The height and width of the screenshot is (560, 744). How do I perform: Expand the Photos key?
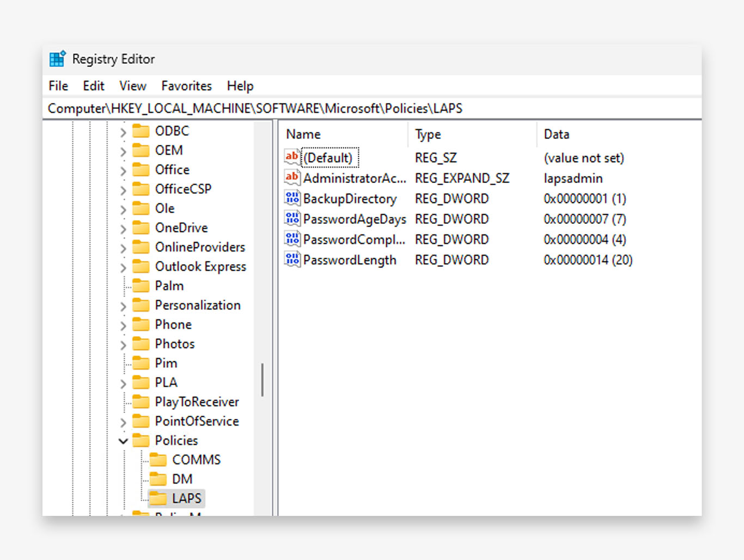click(x=123, y=344)
